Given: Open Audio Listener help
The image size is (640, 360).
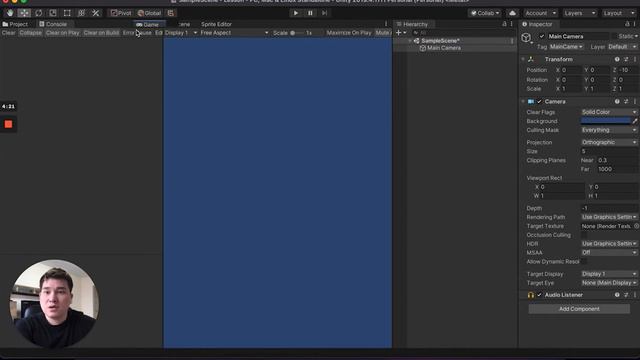Looking at the screenshot, I should click(617, 295).
